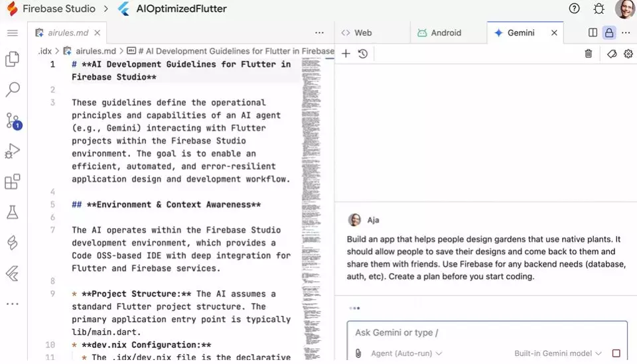Screen dimensions: 637x364
Task: Open the user profile avatar
Action: tap(625, 9)
